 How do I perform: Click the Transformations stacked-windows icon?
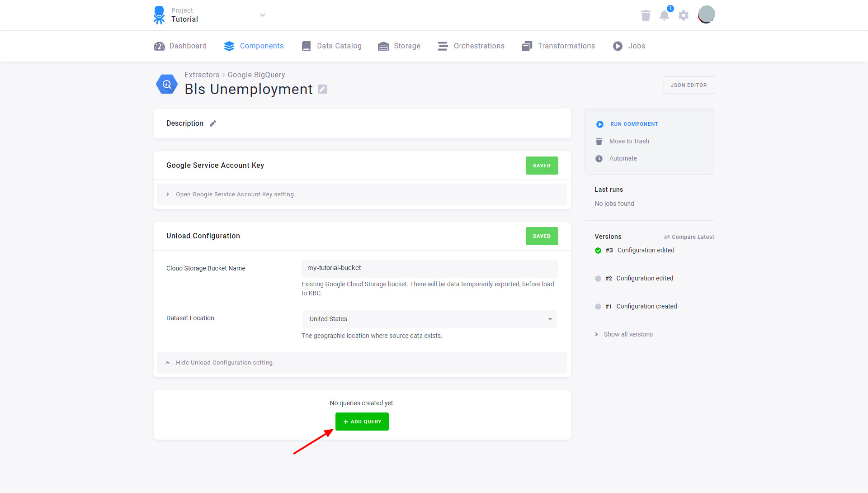point(527,46)
